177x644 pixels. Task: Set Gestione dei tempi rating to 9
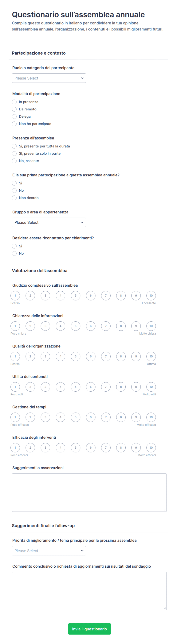coord(136,417)
